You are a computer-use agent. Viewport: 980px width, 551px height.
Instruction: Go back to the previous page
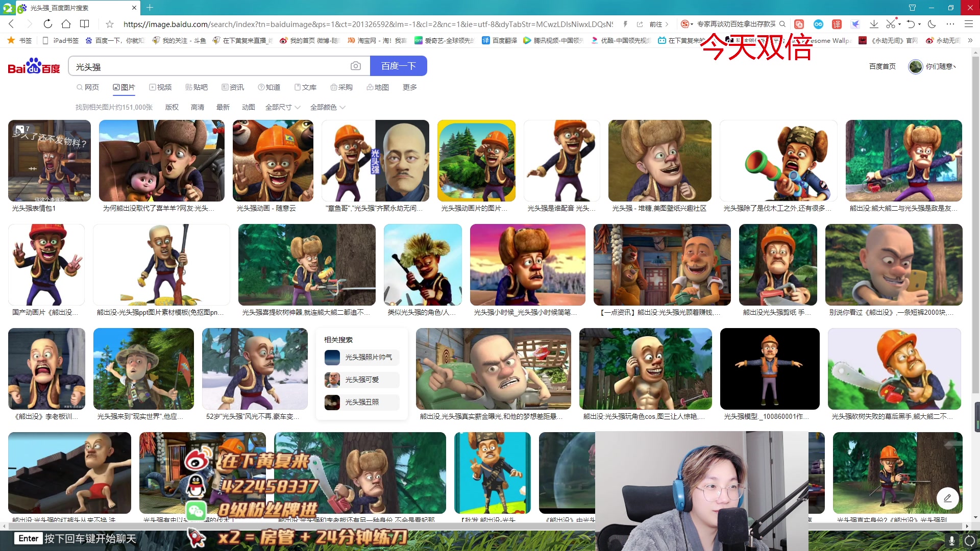[x=11, y=24]
